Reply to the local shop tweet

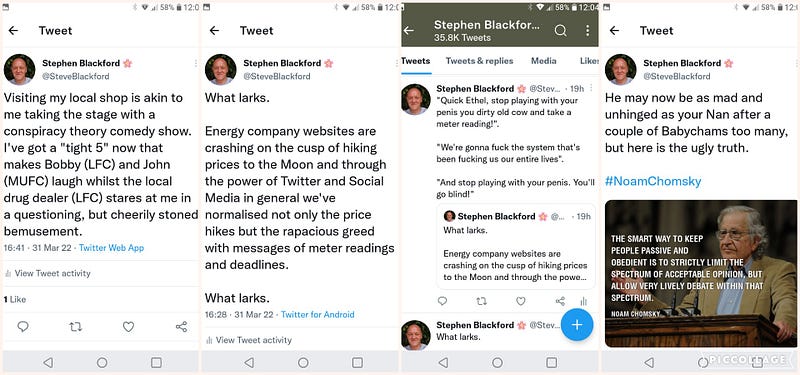coord(23,327)
